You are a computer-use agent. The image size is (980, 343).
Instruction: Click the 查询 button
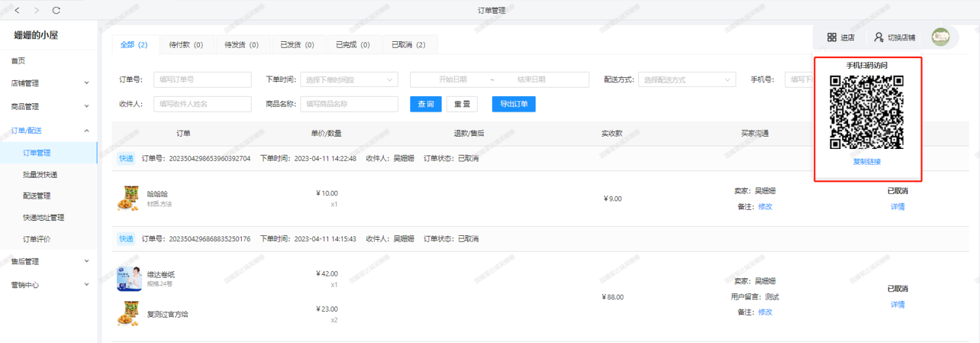tap(425, 104)
